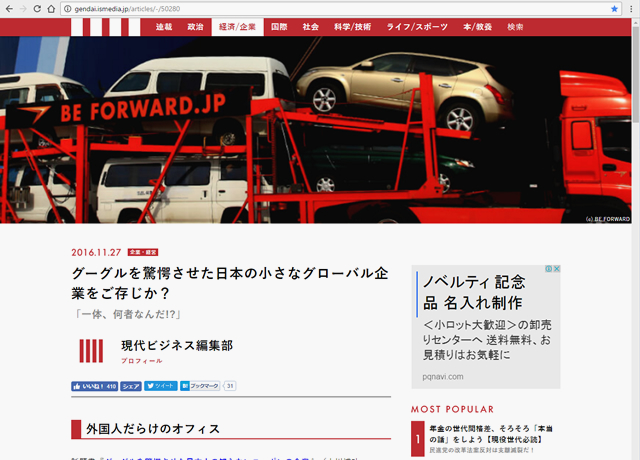Click the browser back arrow
Image resolution: width=640 pixels, height=460 pixels.
pyautogui.click(x=9, y=8)
